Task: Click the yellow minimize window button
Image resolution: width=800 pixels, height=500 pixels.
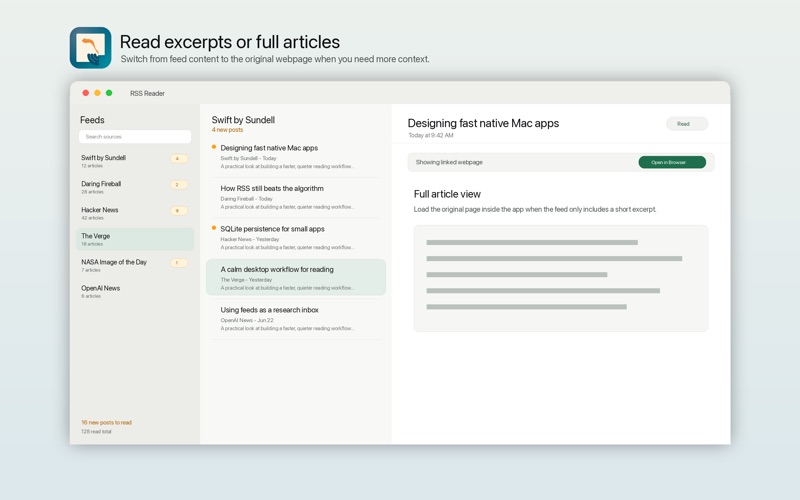Action: click(x=97, y=93)
